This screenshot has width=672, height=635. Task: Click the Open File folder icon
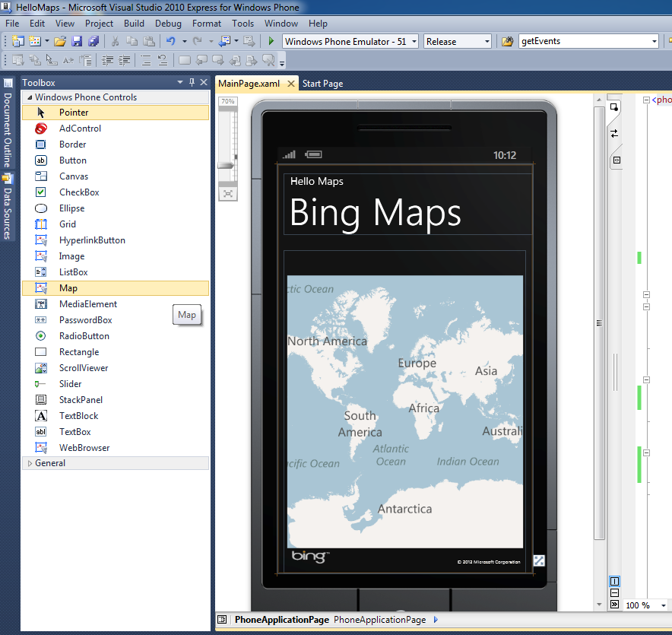pyautogui.click(x=60, y=41)
